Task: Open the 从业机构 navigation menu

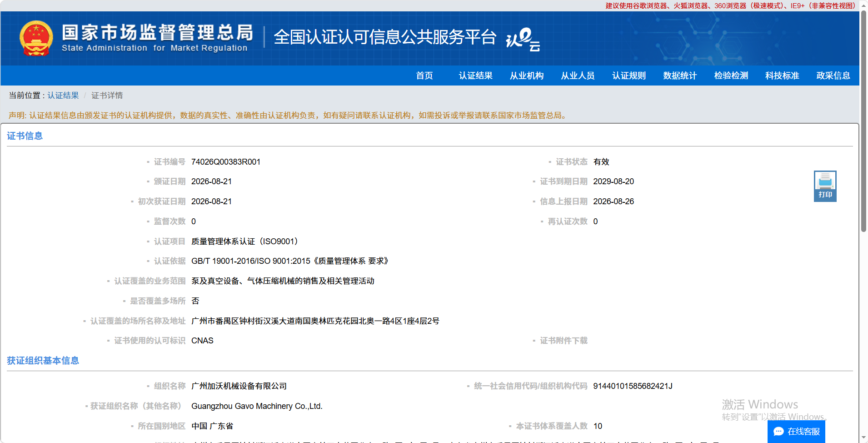Action: tap(527, 76)
